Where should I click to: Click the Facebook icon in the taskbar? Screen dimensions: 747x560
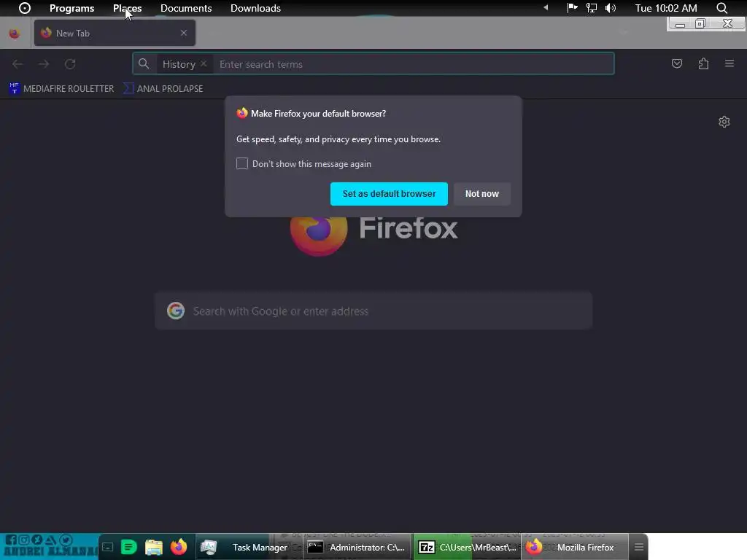11,540
